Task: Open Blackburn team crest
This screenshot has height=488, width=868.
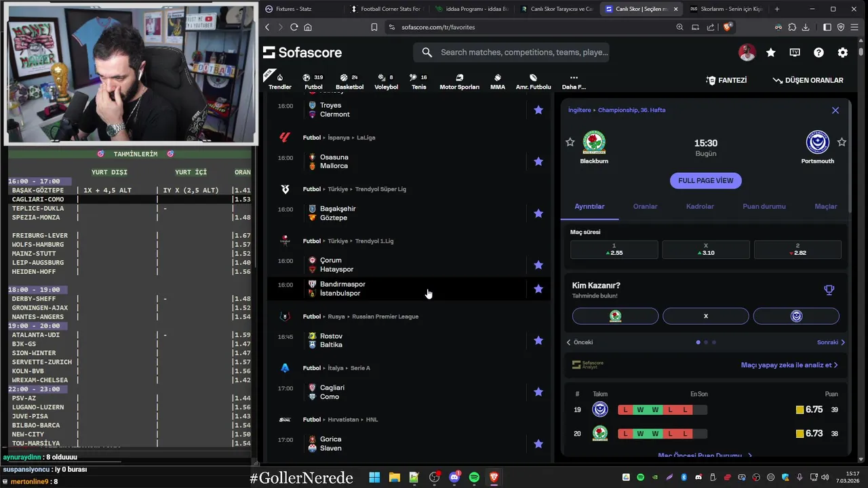Action: (594, 142)
